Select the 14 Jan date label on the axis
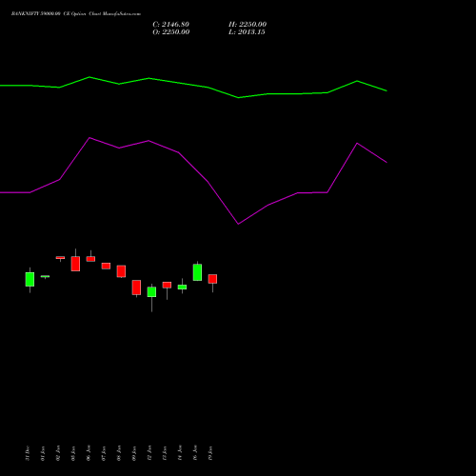476x476 pixels. tap(180, 453)
